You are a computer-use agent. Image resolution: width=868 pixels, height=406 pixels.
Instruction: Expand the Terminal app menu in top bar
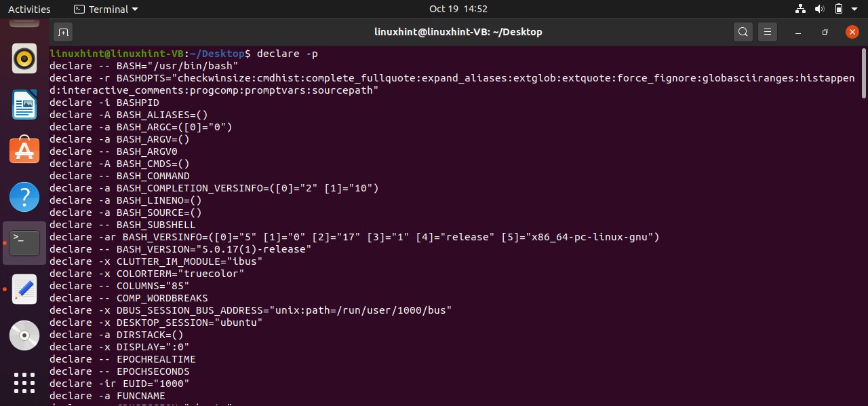106,10
